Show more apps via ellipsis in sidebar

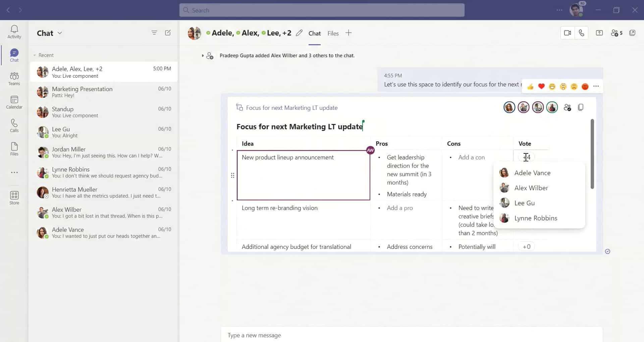(14, 173)
